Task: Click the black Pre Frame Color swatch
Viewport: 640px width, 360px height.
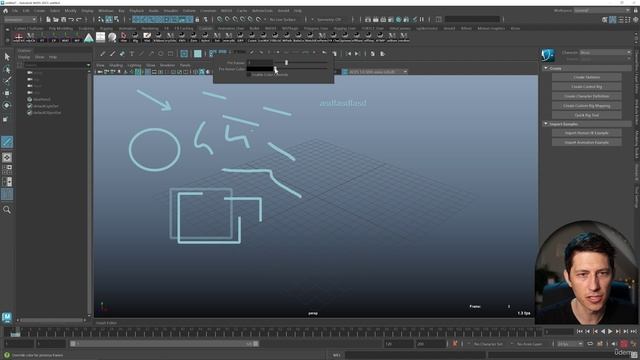Action: pos(260,69)
